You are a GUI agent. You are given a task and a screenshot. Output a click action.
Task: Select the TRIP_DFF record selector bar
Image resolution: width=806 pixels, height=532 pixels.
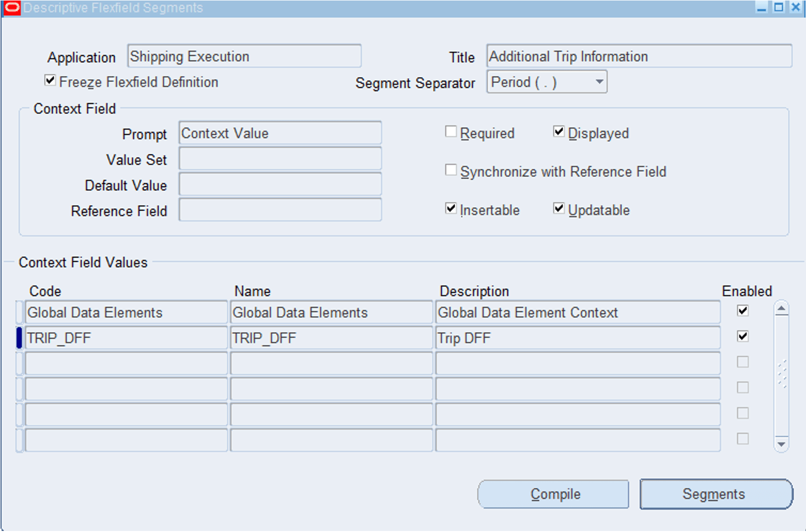[19, 338]
